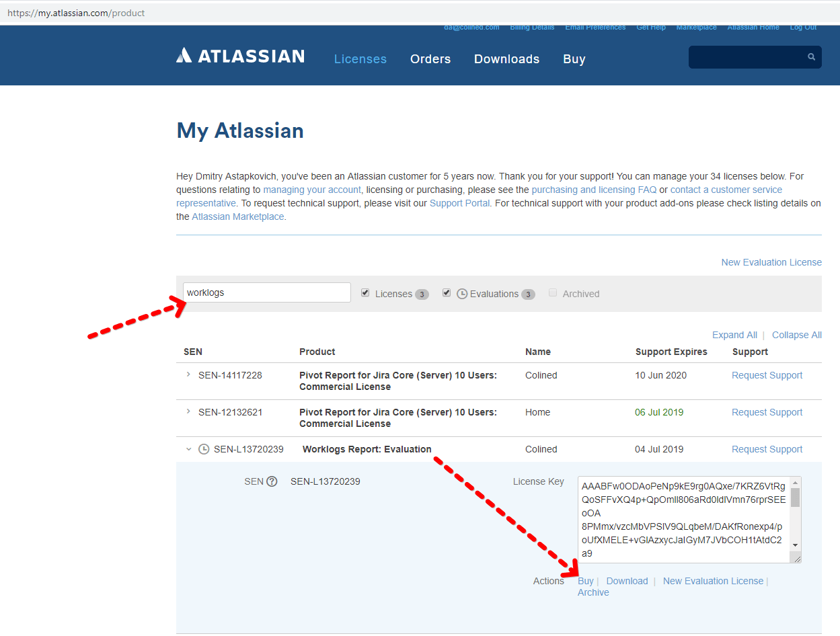840x636 pixels.
Task: Click the Pivot Report product in the SEN-12132621 row
Action: click(398, 418)
